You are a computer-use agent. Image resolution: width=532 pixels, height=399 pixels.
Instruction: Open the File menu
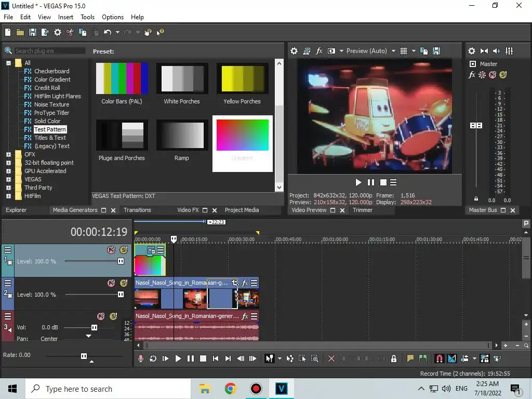8,17
